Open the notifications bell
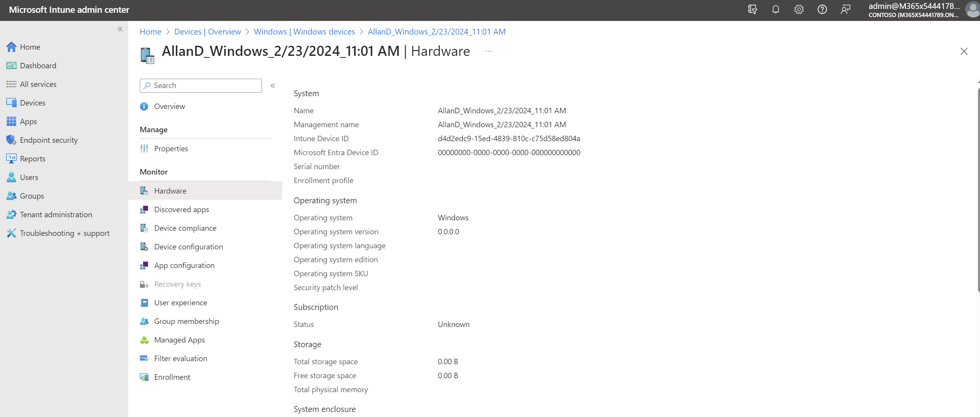This screenshot has height=417, width=980. click(x=775, y=9)
